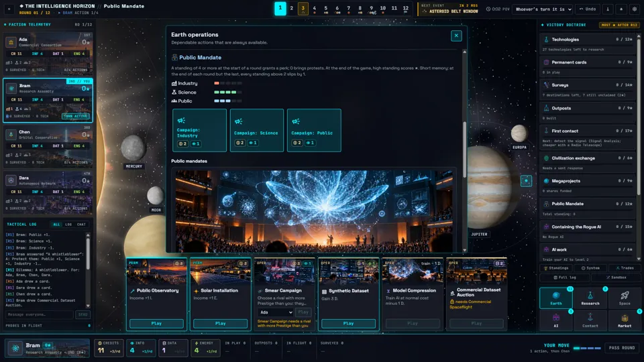
Task: Select Dara's faction emblem icon
Action: pos(11,180)
